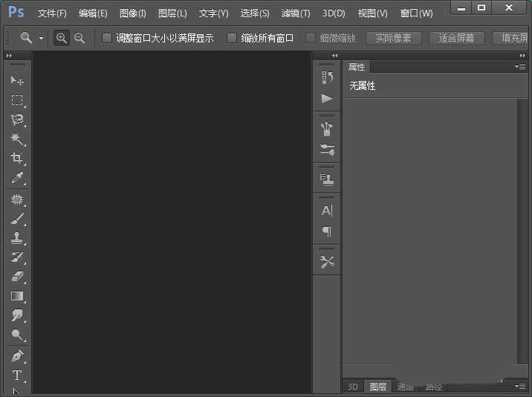The width and height of the screenshot is (532, 397).
Task: Switch to the 通道 tab
Action: click(x=405, y=387)
